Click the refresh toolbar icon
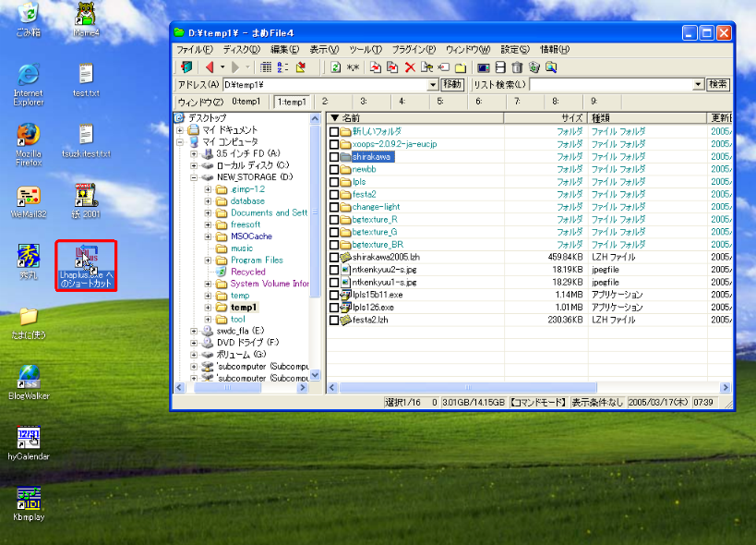This screenshot has width=756, height=545. click(336, 67)
